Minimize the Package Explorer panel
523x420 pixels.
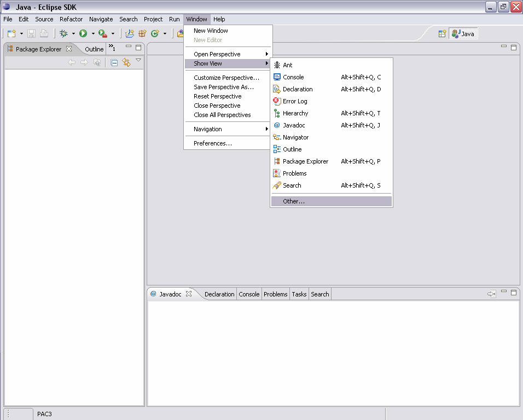pos(129,46)
